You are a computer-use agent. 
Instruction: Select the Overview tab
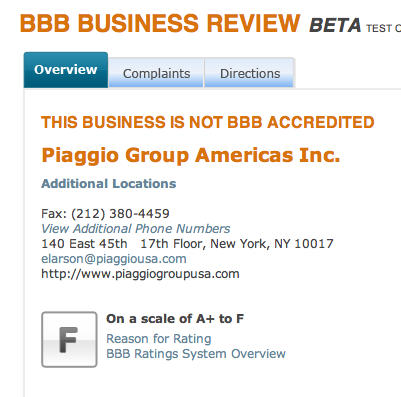tap(66, 70)
